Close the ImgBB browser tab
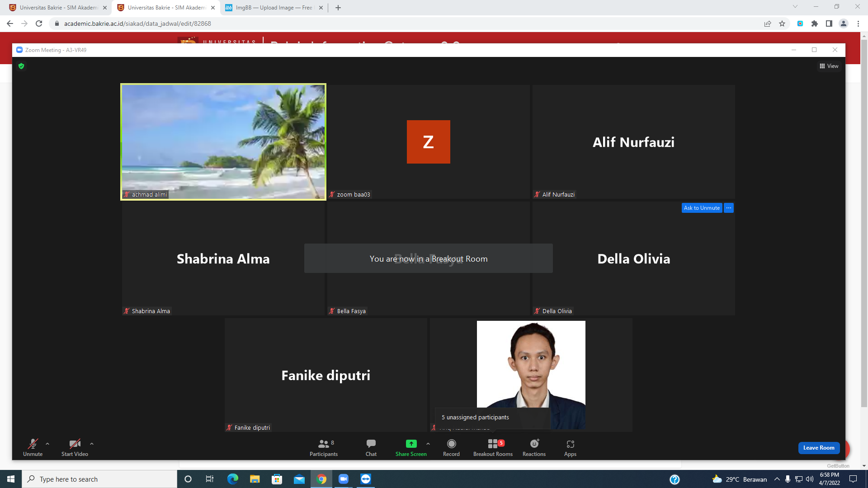The width and height of the screenshot is (868, 488). [321, 8]
